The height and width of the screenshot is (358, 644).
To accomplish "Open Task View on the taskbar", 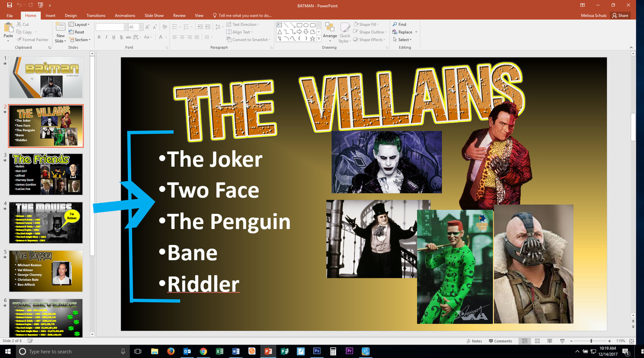I will click(138, 351).
